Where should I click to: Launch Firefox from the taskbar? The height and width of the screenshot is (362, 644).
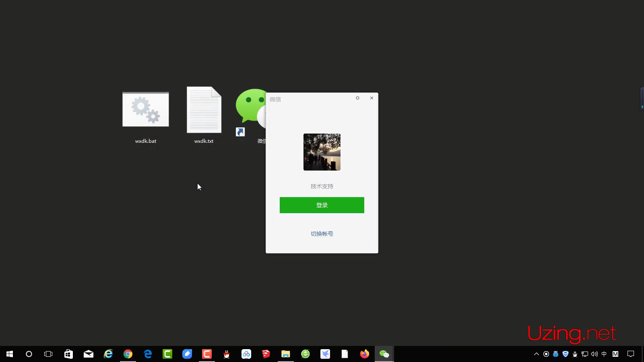(x=365, y=354)
